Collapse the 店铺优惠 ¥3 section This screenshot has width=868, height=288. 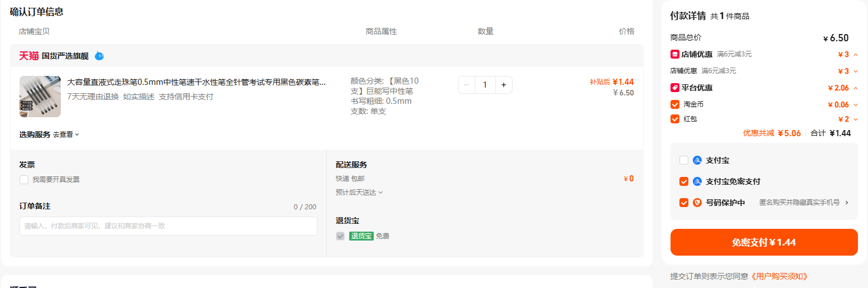coord(856,54)
